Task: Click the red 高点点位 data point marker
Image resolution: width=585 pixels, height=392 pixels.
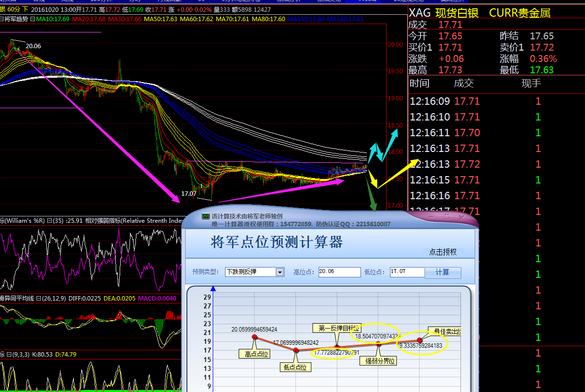Action: click(x=255, y=337)
